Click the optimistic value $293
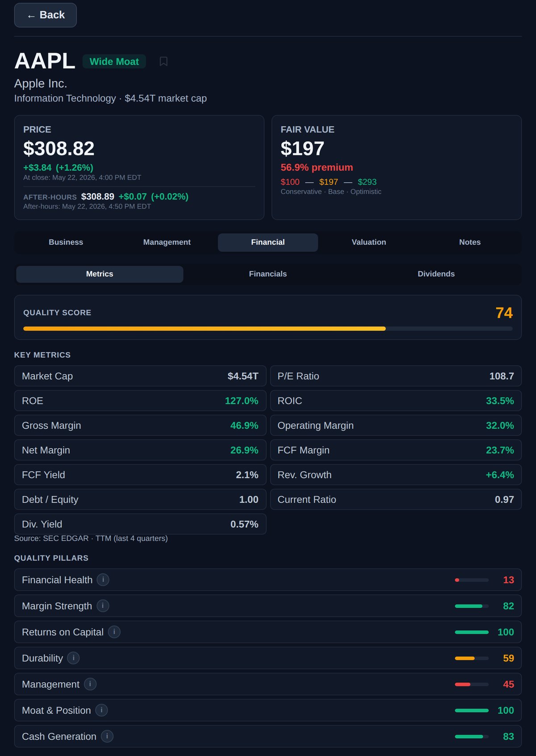The image size is (536, 756). (x=367, y=182)
